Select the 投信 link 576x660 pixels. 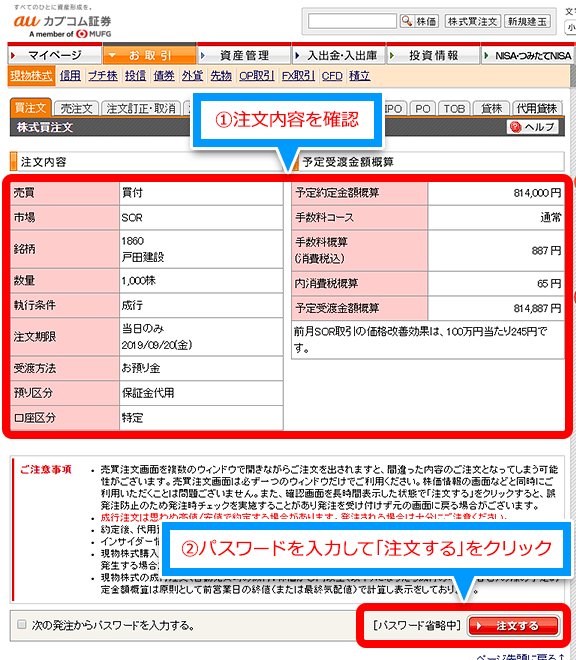coord(135,76)
